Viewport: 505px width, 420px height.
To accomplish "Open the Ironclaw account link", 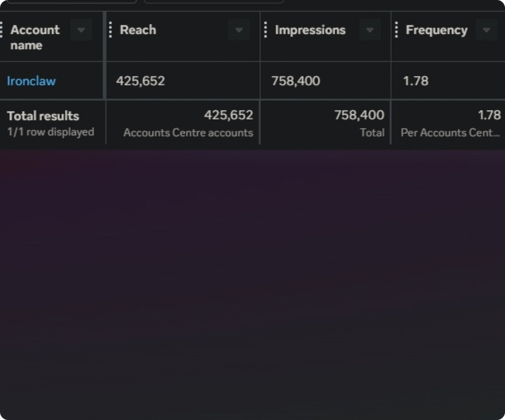I will pyautogui.click(x=31, y=81).
